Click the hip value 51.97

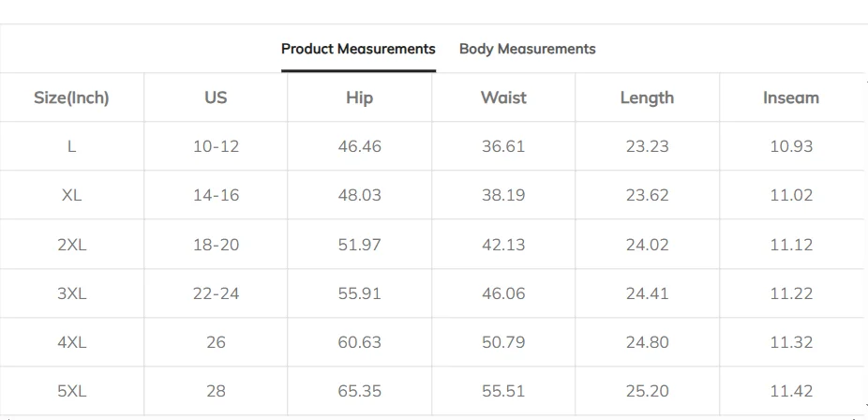pyautogui.click(x=359, y=245)
